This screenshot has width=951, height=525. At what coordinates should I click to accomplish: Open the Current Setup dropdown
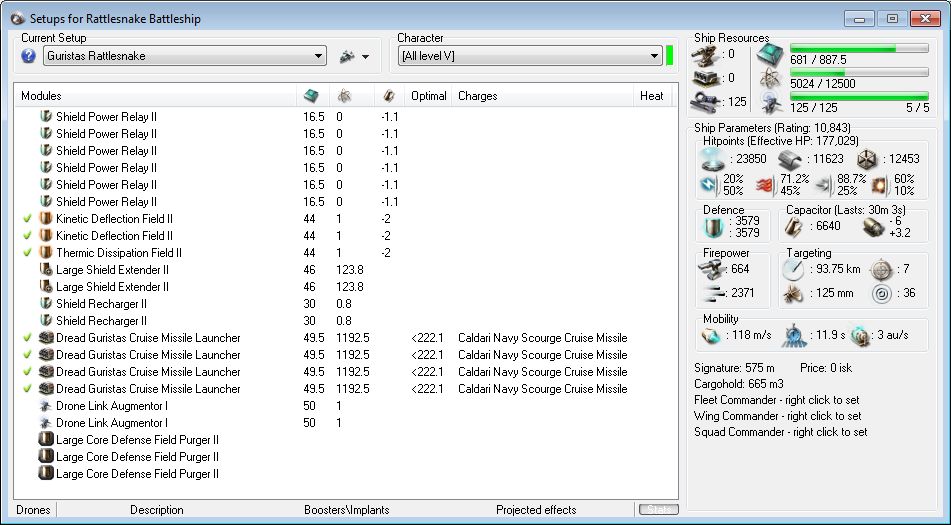318,57
